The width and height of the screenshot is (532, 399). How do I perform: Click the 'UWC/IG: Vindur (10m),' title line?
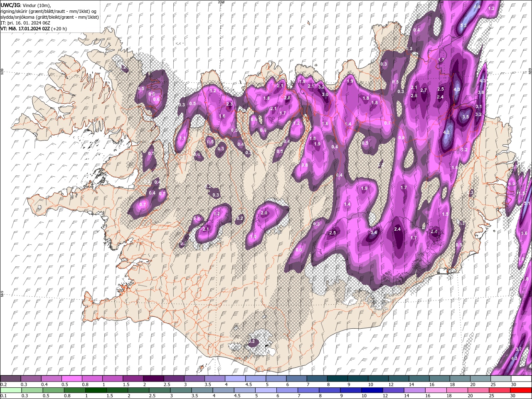pyautogui.click(x=25, y=5)
